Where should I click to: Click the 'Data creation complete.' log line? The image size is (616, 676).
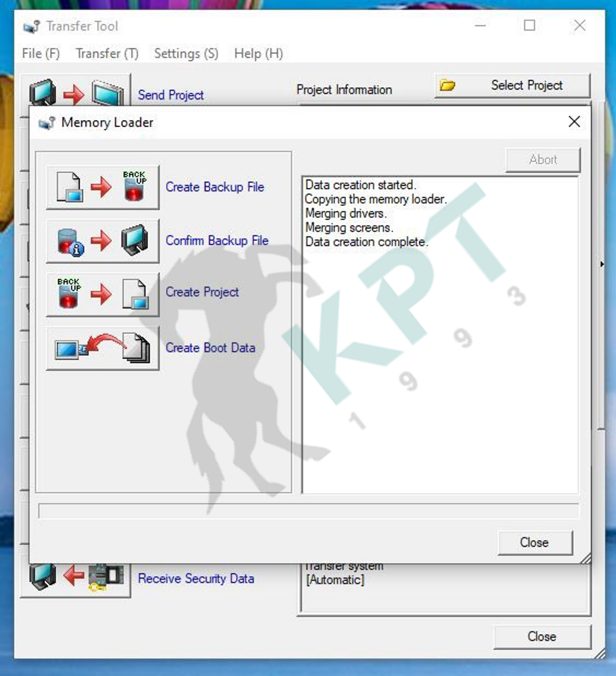[367, 242]
